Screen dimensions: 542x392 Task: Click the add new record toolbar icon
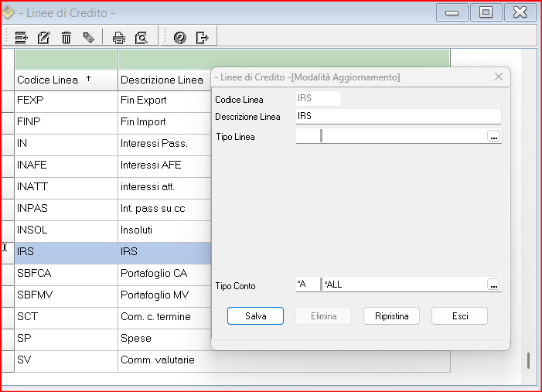point(22,37)
